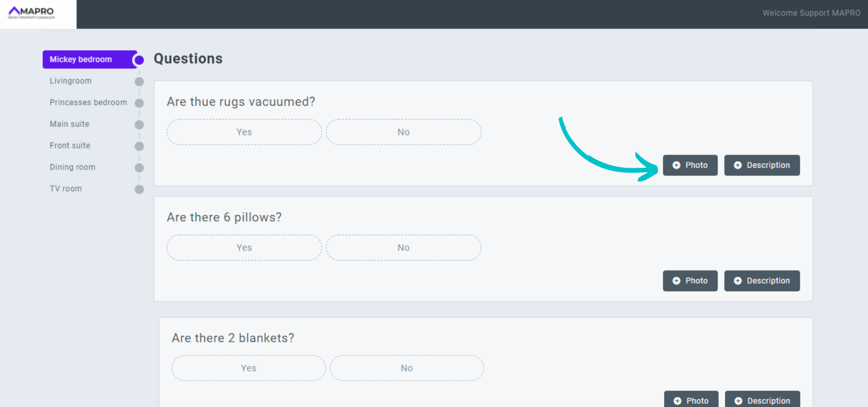Add Description to rugs vacuumed question

click(x=762, y=165)
